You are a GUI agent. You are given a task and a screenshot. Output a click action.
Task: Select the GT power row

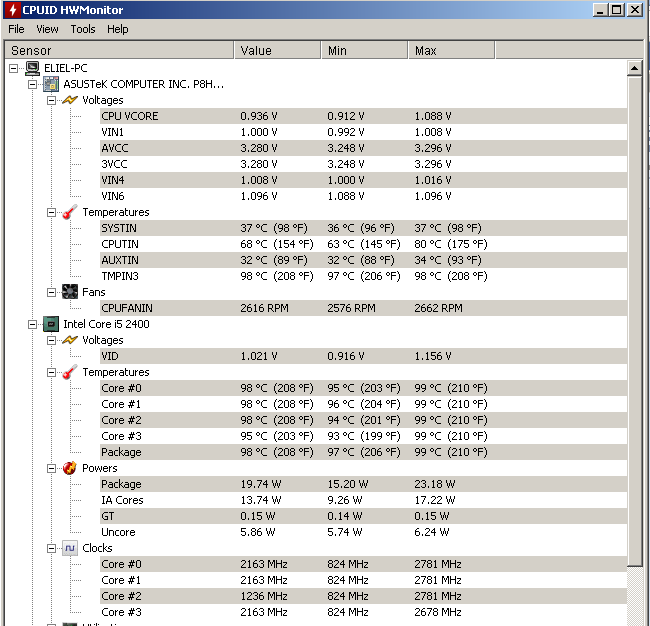pos(363,516)
